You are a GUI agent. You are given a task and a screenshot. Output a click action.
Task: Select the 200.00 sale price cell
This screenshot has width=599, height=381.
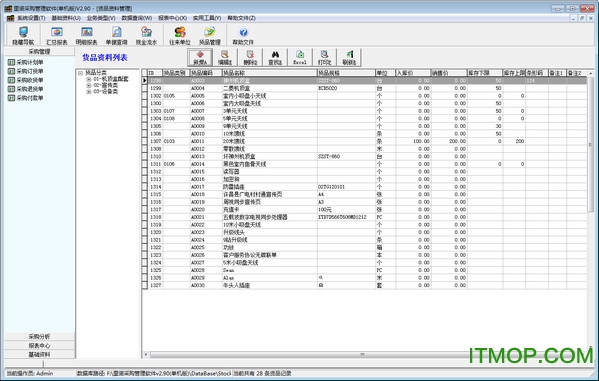448,141
